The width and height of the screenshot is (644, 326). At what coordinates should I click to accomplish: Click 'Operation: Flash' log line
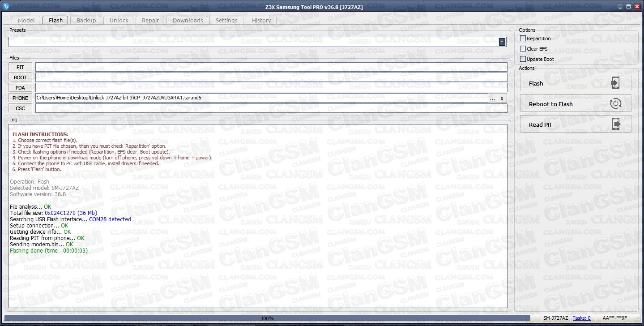point(30,182)
